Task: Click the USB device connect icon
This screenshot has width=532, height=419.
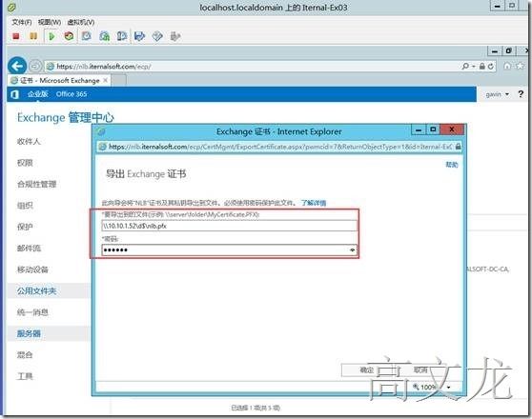Action: [x=174, y=36]
